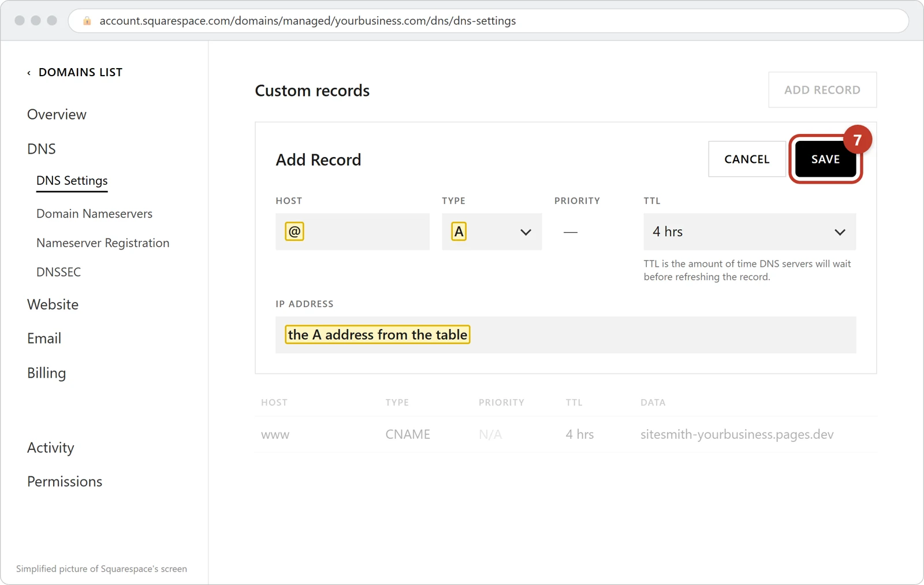The width and height of the screenshot is (924, 585).
Task: Open the record TYPE dropdown
Action: coord(491,232)
